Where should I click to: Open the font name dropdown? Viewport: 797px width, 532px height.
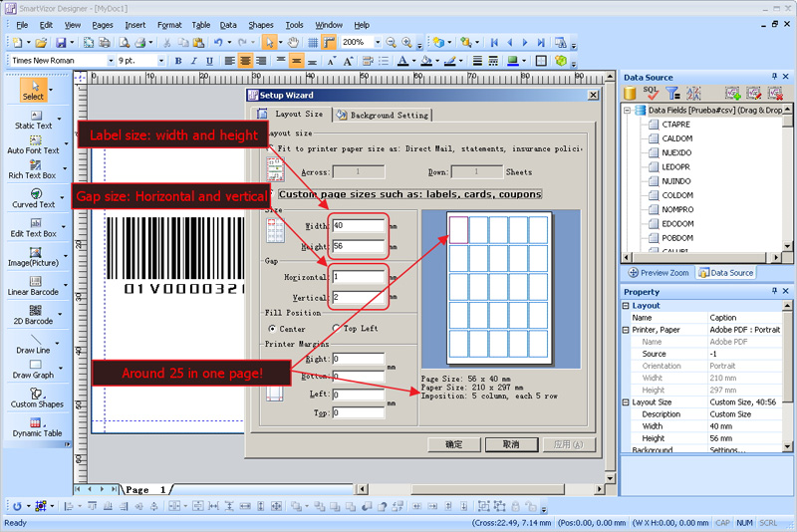point(111,61)
